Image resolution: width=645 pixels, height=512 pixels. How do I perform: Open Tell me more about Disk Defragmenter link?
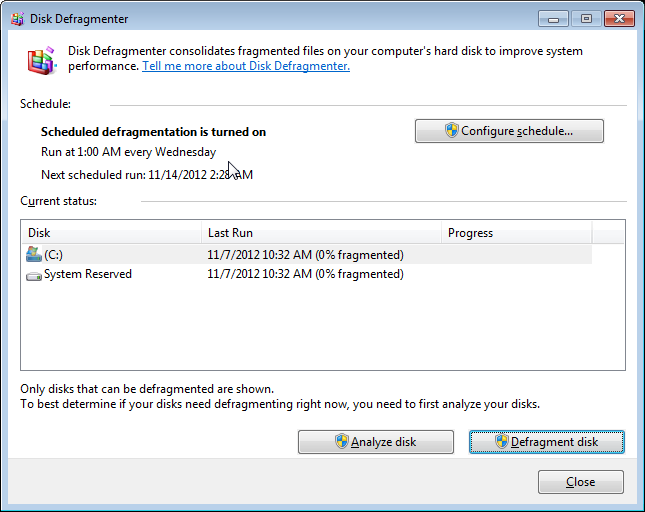point(246,66)
